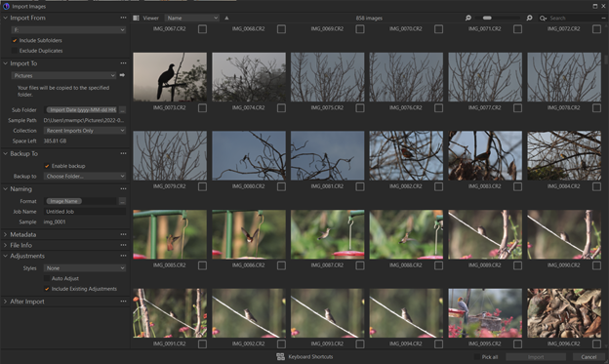Click in the Search field
The image size is (609, 364).
(x=575, y=18)
